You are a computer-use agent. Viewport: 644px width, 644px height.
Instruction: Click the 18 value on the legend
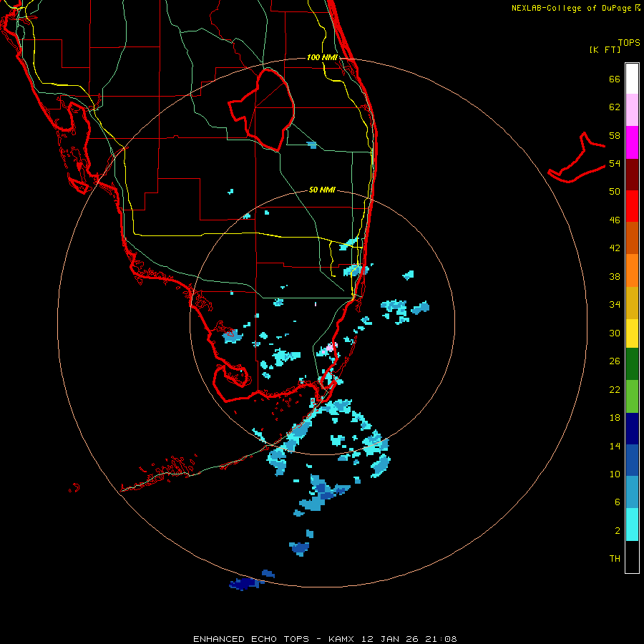pos(615,418)
